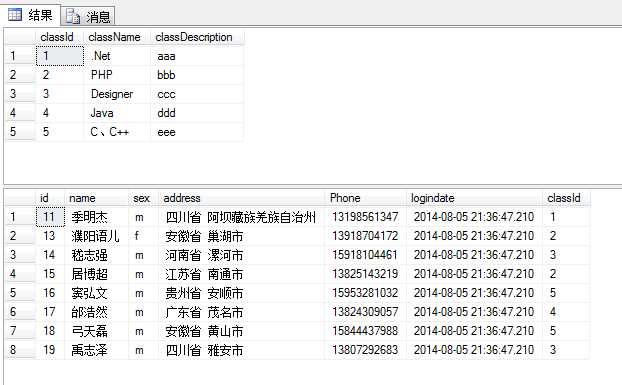Select the className column header

click(117, 37)
